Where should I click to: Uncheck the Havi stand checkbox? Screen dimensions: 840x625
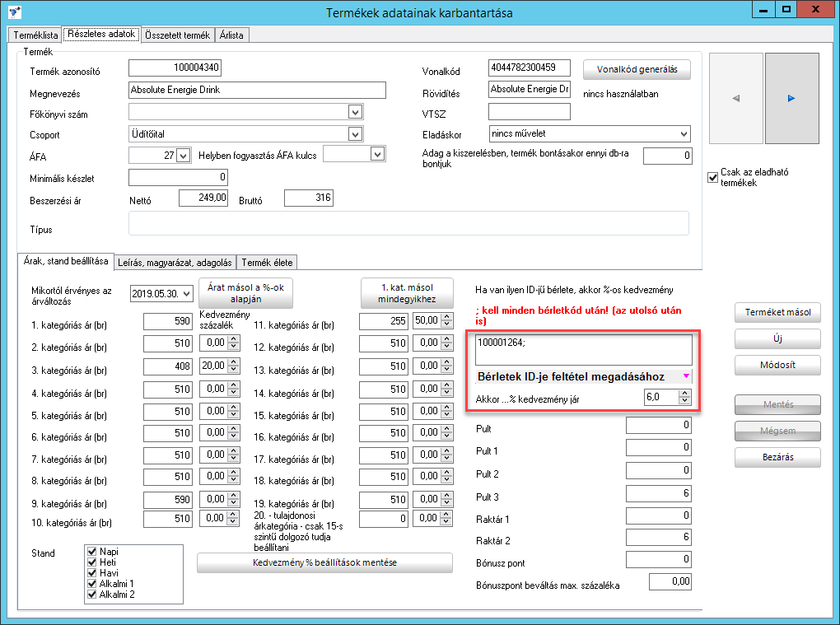coord(91,573)
